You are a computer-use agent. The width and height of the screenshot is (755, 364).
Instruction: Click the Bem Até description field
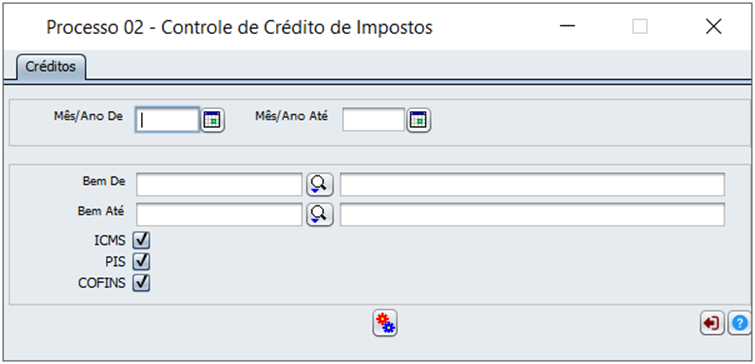pyautogui.click(x=532, y=215)
